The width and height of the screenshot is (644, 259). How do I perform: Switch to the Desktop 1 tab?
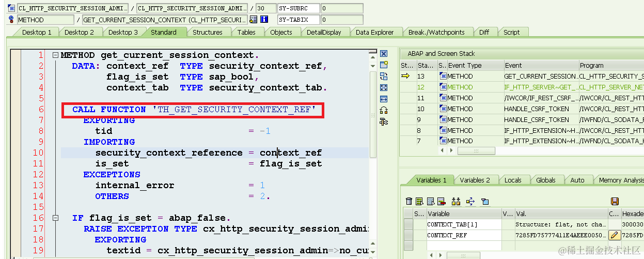pos(36,32)
